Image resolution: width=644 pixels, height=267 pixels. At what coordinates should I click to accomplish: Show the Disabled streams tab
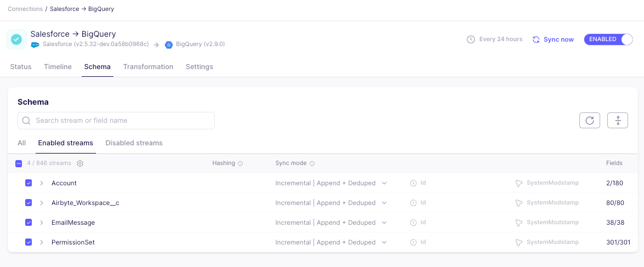(x=134, y=143)
